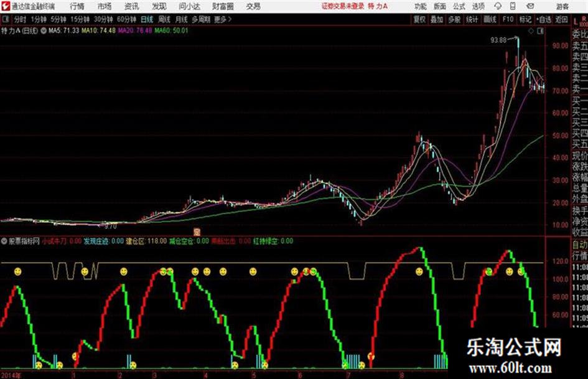The image size is (588, 379).
Task: Expand the 股票指标网 sub-indicator dropdown
Action: pos(4,241)
